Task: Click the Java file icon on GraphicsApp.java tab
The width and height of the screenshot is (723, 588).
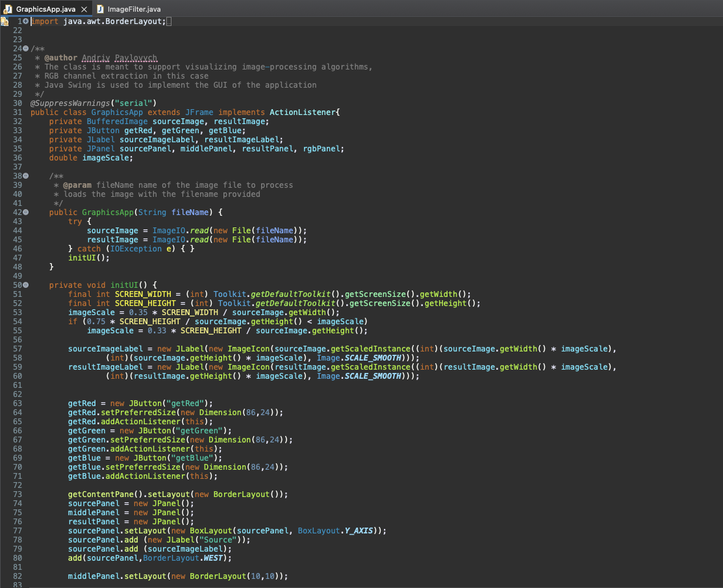Action: (x=8, y=9)
